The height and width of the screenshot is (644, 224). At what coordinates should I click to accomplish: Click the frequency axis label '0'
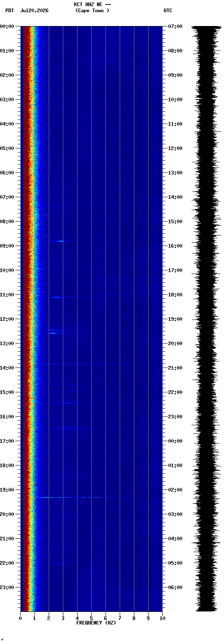coord(20,618)
